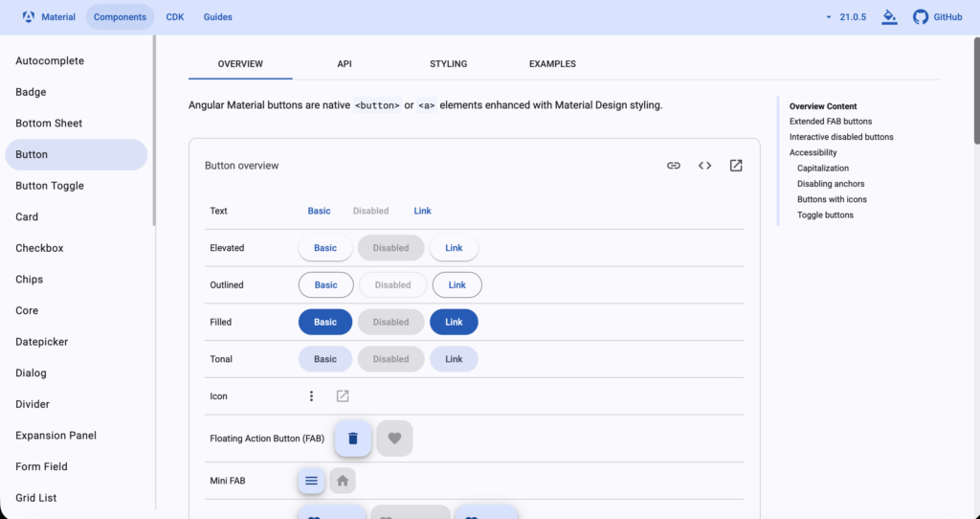The image size is (980, 519).
Task: Switch to the Styling tab
Action: [x=448, y=64]
